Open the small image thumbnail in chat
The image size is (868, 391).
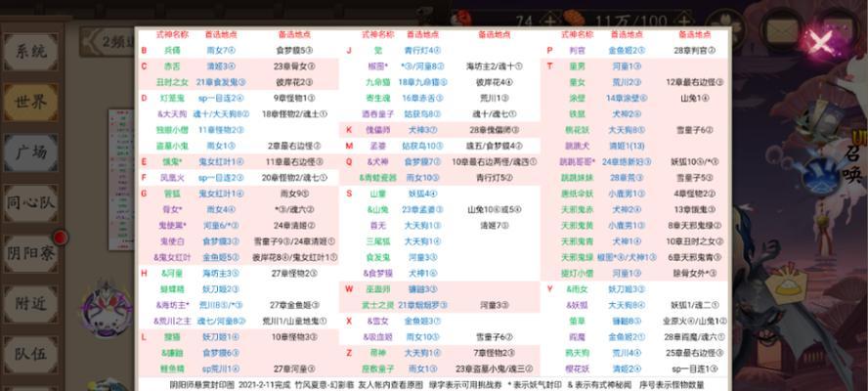(x=121, y=179)
